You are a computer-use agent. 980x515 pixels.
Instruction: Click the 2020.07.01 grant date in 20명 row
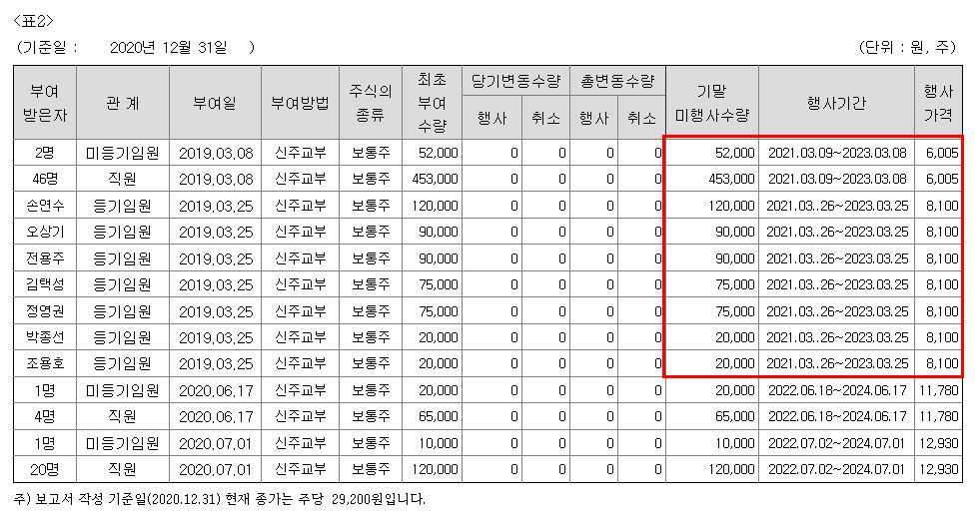click(x=216, y=469)
